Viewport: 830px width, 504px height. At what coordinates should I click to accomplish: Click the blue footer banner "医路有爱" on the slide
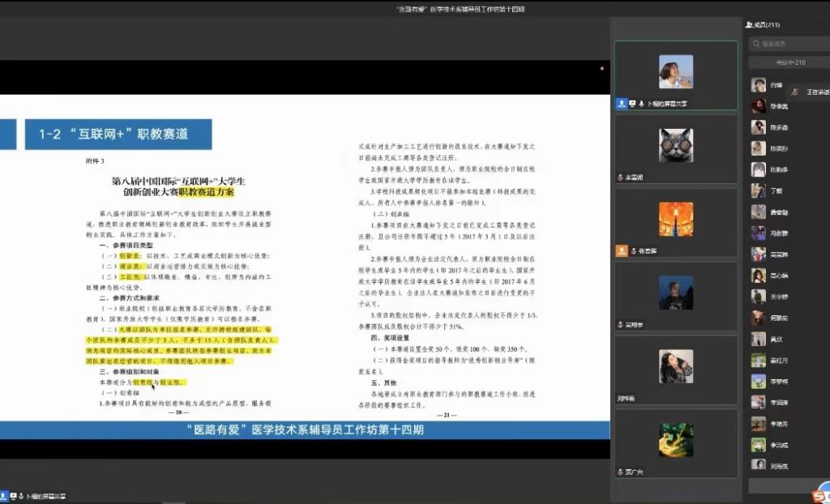pyautogui.click(x=305, y=430)
